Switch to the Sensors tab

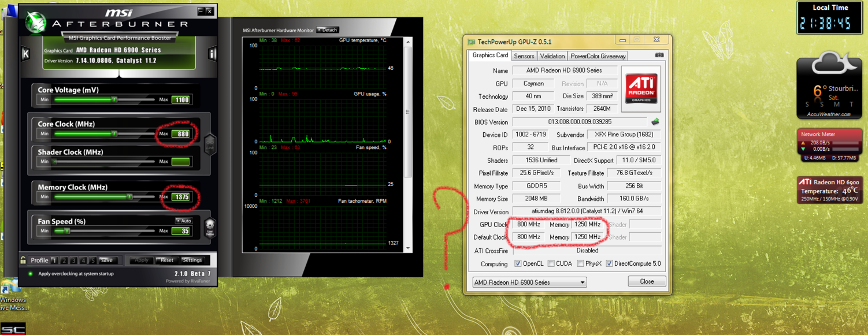524,56
